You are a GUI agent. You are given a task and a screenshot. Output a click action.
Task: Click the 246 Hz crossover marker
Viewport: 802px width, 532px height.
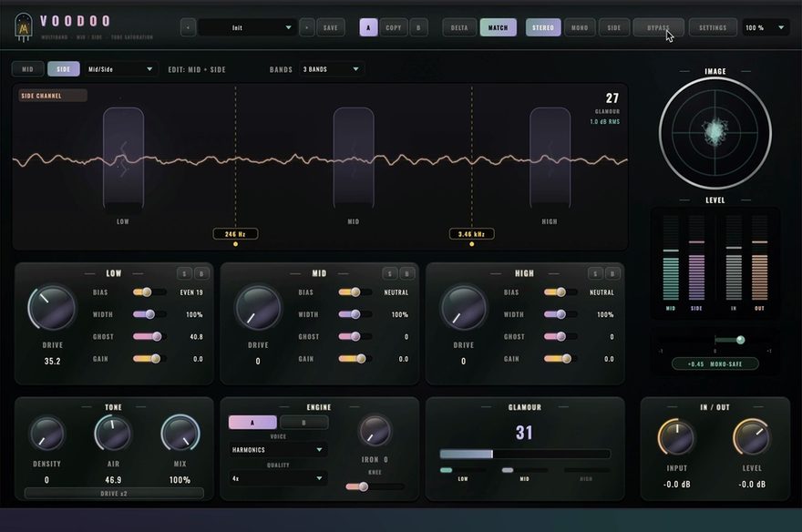pyautogui.click(x=235, y=234)
